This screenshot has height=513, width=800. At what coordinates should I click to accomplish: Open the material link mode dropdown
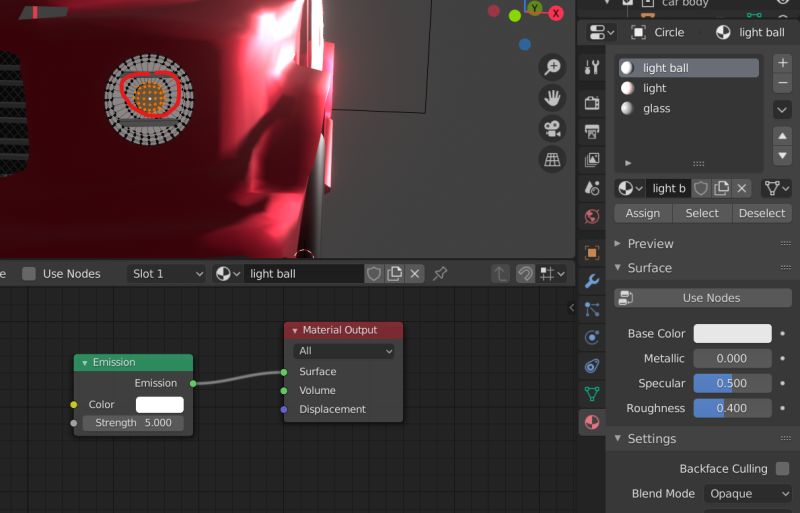click(777, 188)
